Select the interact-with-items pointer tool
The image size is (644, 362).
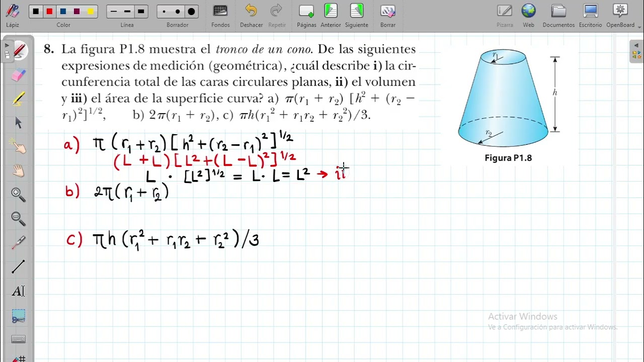tap(18, 146)
